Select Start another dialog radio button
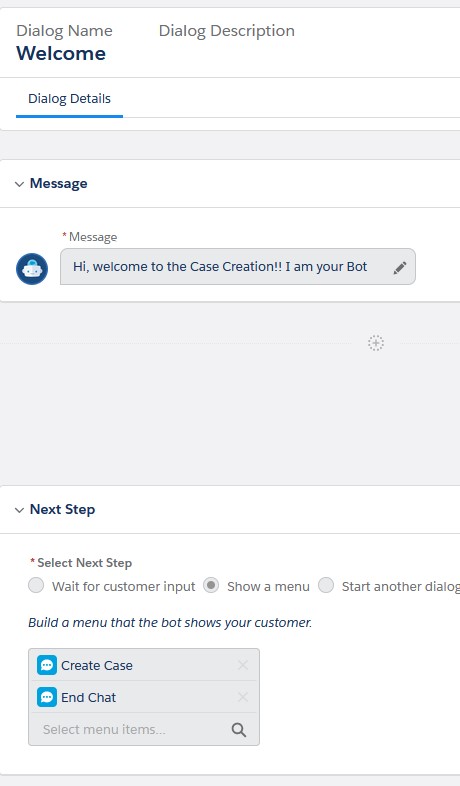This screenshot has height=786, width=460. [x=326, y=585]
